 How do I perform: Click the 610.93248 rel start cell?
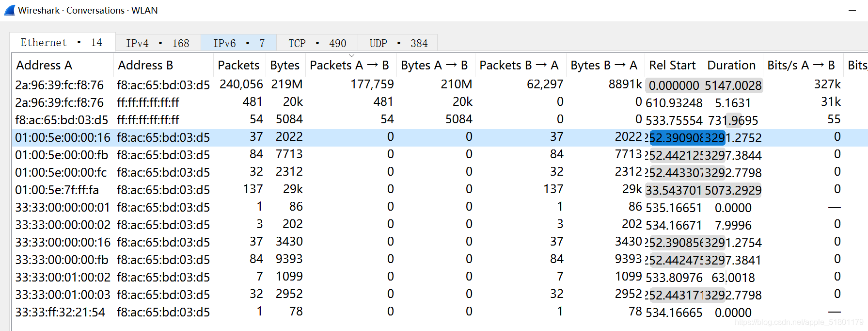pos(674,103)
